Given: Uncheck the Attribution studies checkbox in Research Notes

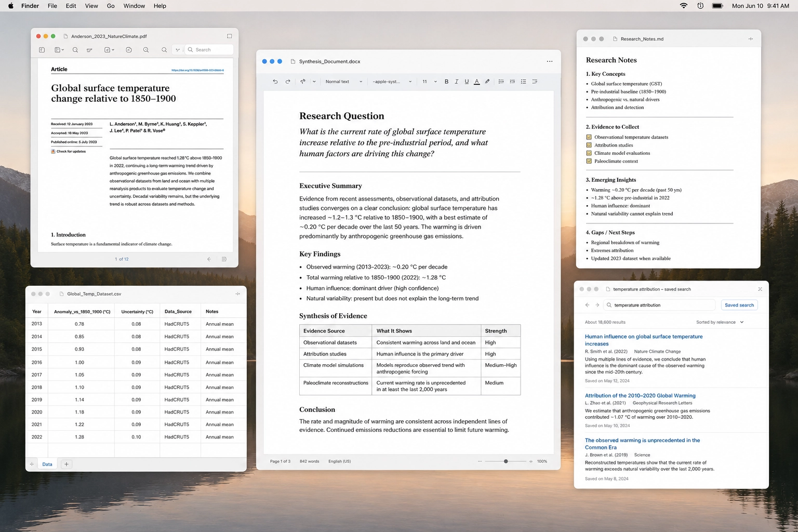Looking at the screenshot, I should [589, 145].
